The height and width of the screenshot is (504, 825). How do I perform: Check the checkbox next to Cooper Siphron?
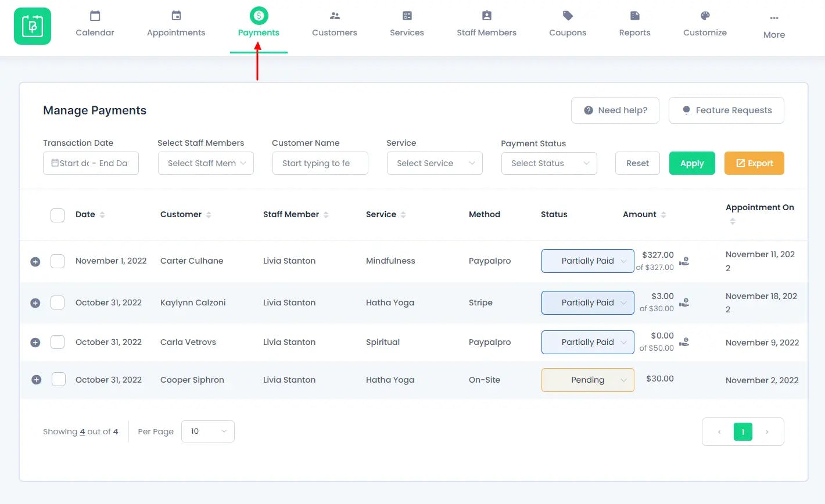[57, 379]
